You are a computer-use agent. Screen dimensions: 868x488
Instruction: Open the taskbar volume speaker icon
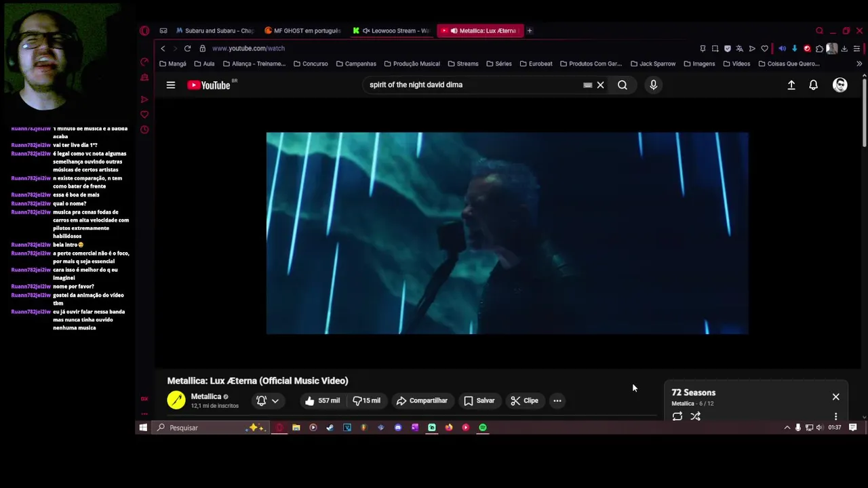pos(820,428)
